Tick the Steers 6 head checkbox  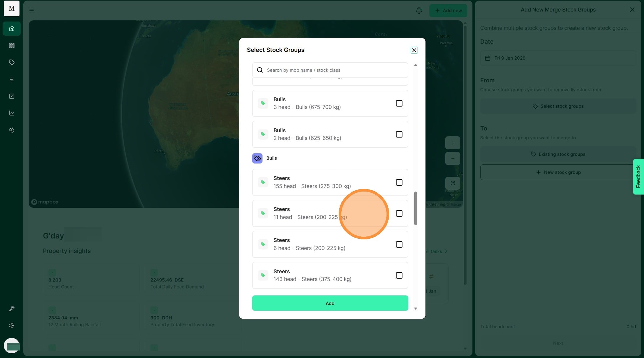399,244
